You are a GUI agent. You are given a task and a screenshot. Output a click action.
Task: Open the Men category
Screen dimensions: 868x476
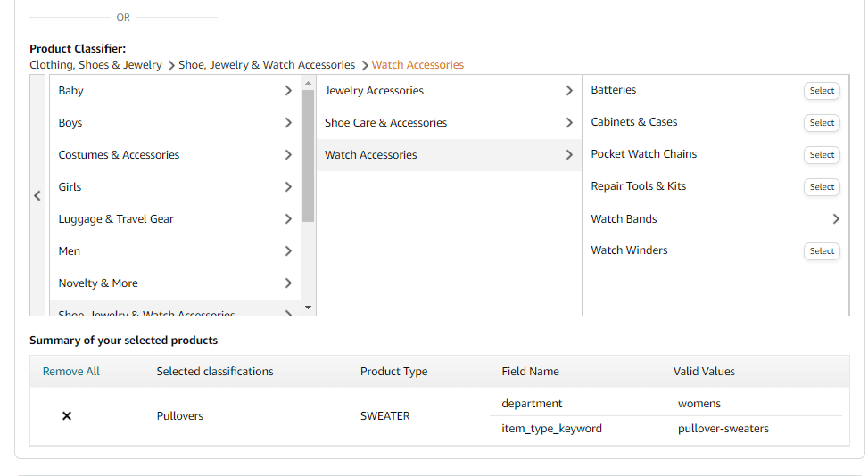70,251
